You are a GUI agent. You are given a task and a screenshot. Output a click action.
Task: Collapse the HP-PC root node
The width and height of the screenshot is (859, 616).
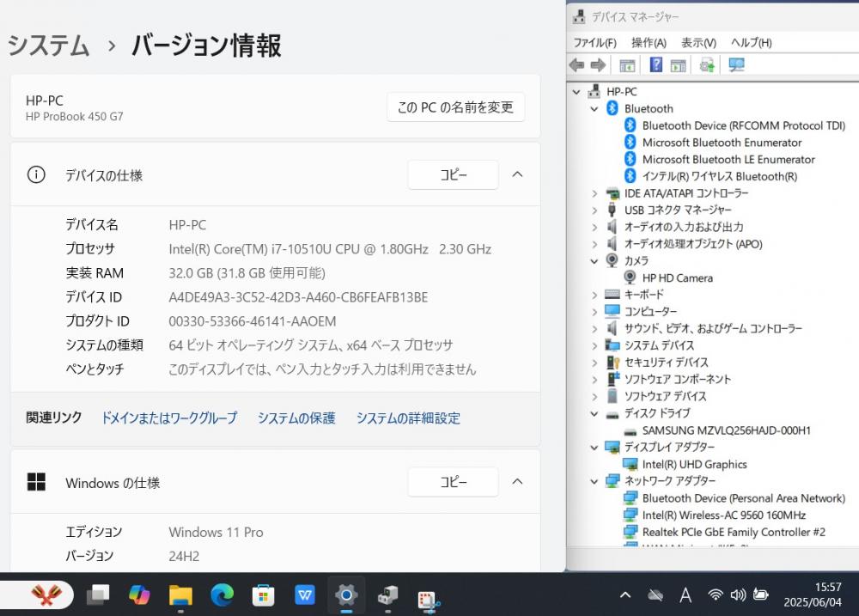576,92
